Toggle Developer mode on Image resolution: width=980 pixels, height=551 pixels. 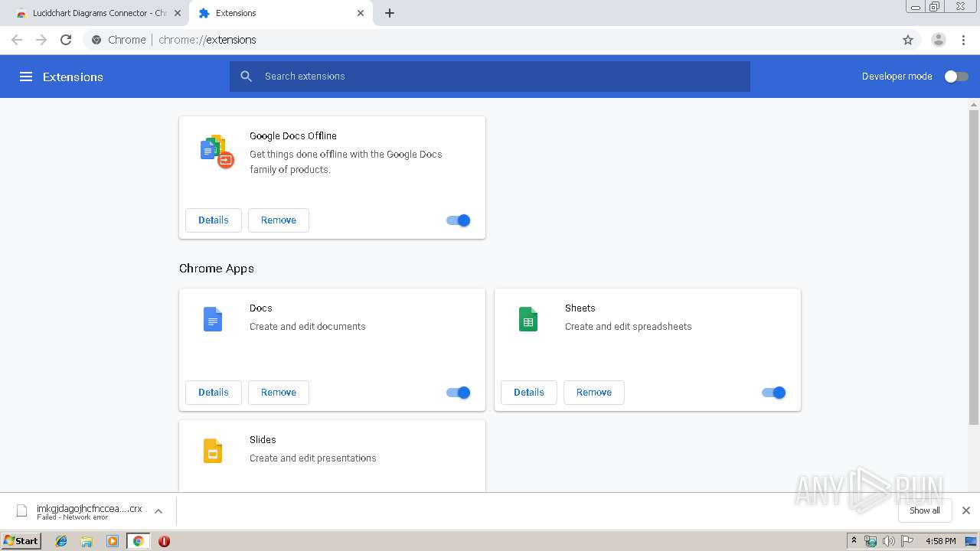point(956,77)
